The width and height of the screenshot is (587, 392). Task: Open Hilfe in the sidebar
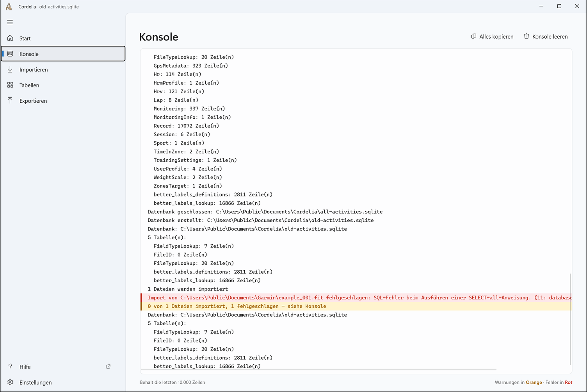pyautogui.click(x=63, y=367)
